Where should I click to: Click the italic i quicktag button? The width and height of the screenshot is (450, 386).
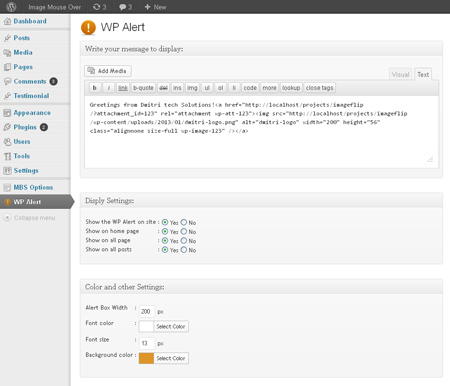click(x=108, y=88)
